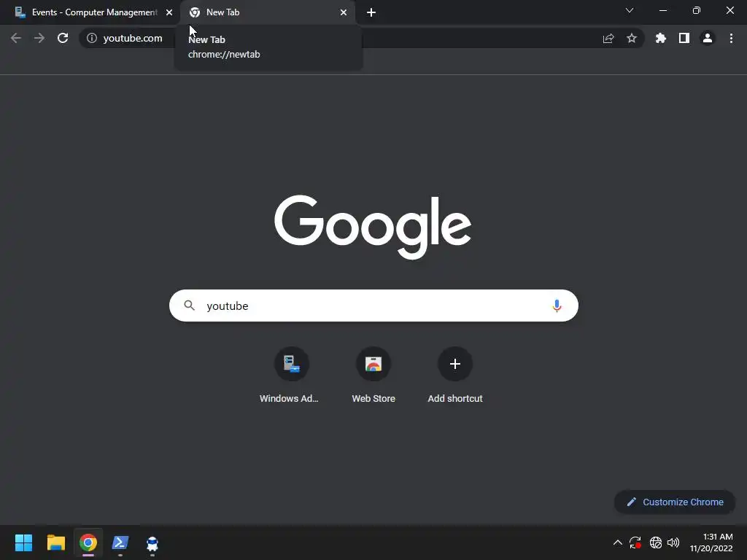Open the Chrome three-dot menu
The image size is (747, 560).
pyautogui.click(x=731, y=38)
